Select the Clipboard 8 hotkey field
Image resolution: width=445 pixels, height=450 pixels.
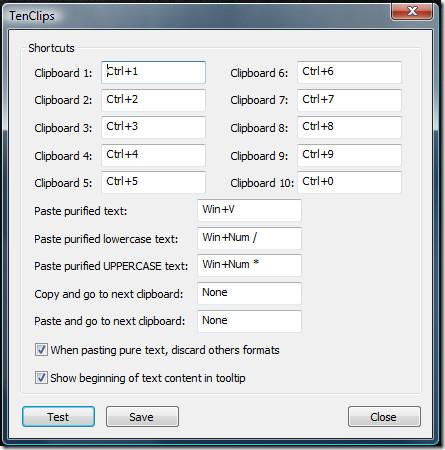click(x=349, y=127)
